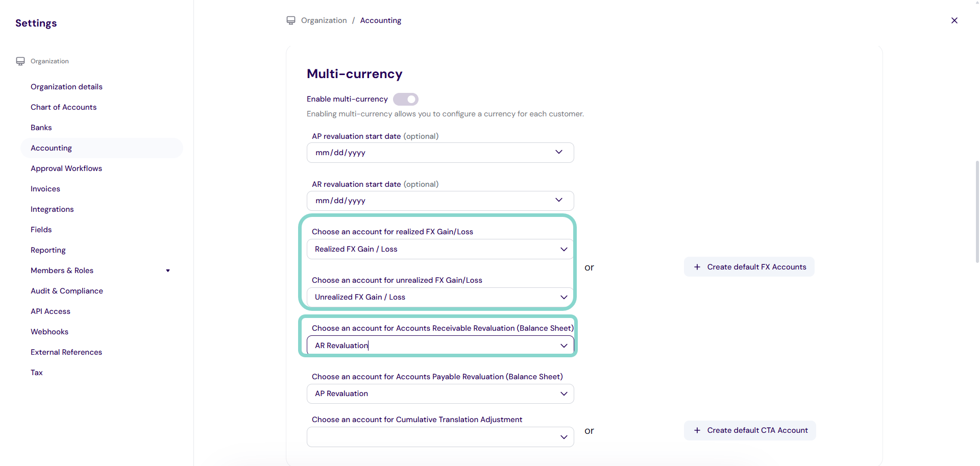Click the AR Revaluation account field
Viewport: 980px width, 466px height.
pos(434,346)
